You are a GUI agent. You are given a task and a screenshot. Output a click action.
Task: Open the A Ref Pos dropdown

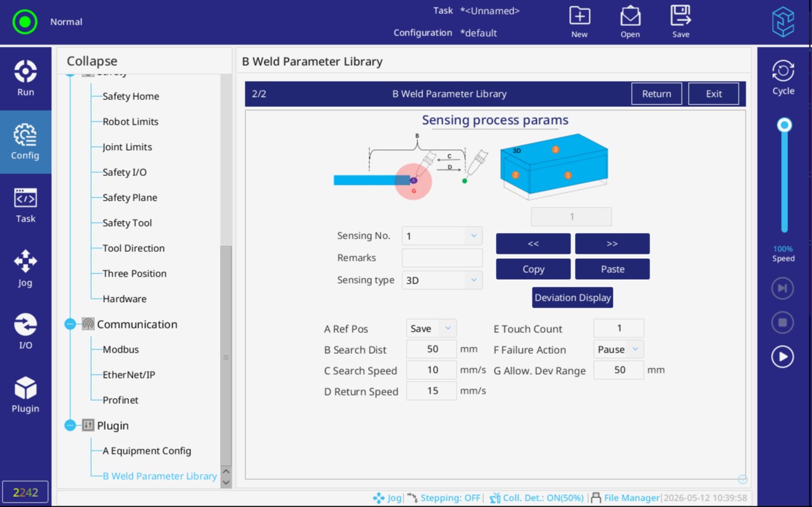431,329
